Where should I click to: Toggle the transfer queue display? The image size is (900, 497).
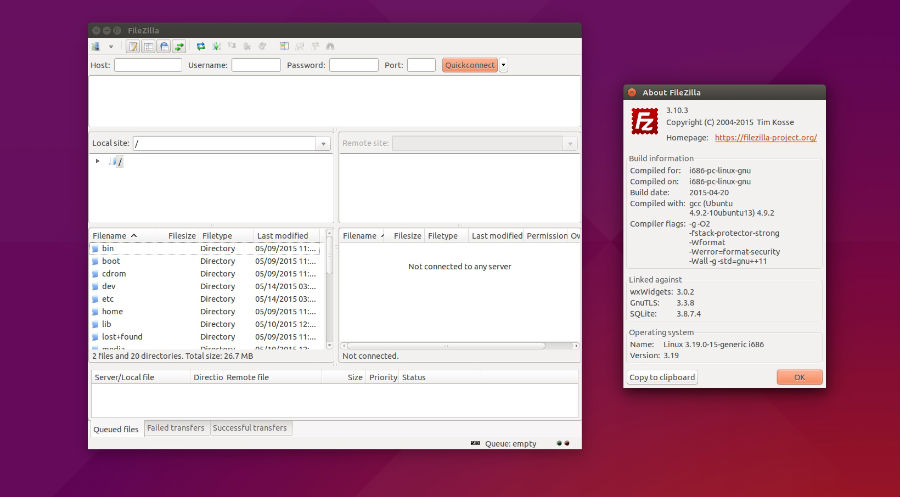tap(180, 46)
